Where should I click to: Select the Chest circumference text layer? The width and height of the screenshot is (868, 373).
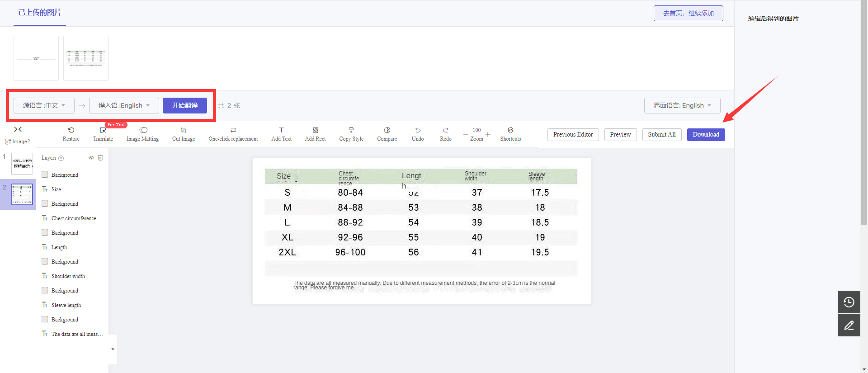[73, 218]
